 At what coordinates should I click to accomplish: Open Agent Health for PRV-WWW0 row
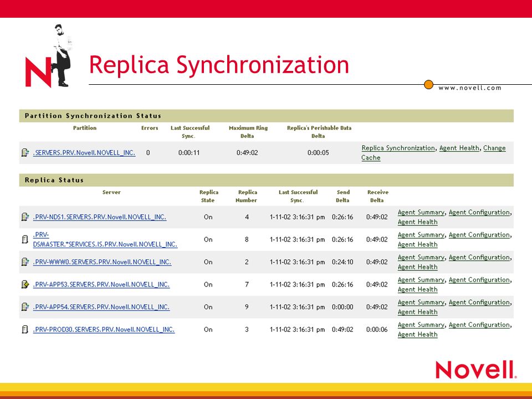(x=418, y=267)
